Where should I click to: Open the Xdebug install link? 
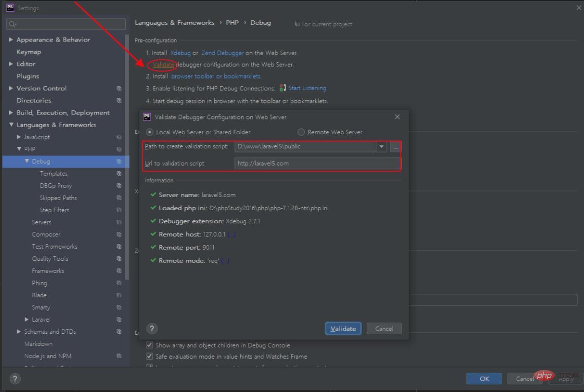(180, 53)
